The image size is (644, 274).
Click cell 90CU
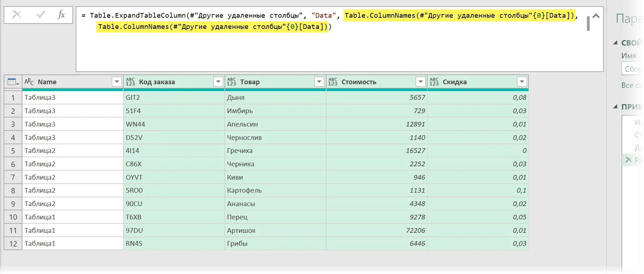(x=174, y=204)
